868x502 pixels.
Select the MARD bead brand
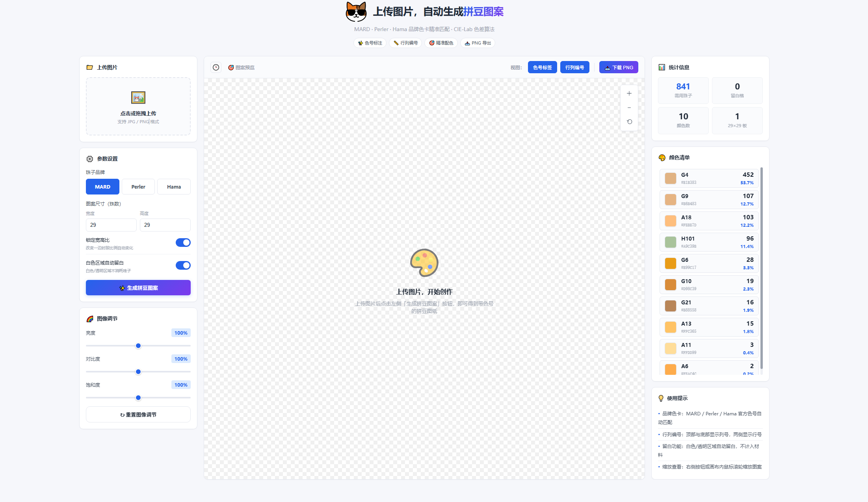pos(102,187)
